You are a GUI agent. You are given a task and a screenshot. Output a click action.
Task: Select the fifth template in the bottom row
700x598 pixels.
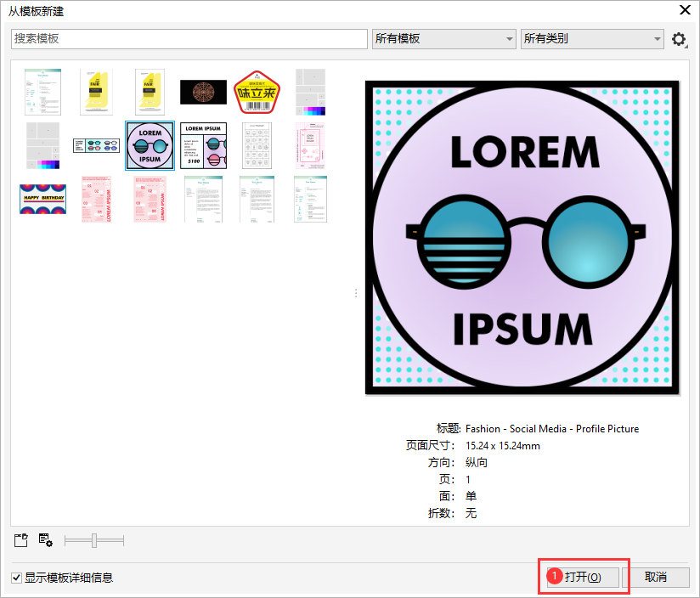click(x=257, y=199)
